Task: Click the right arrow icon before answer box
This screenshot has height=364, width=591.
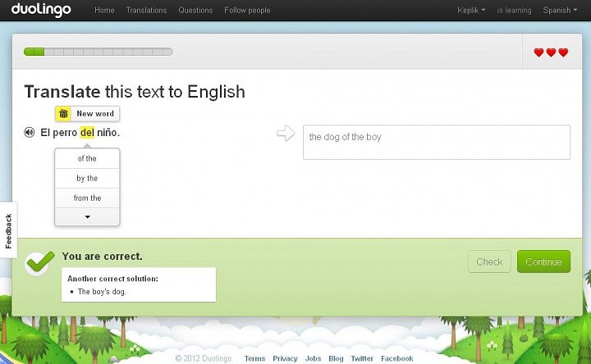Action: (286, 133)
